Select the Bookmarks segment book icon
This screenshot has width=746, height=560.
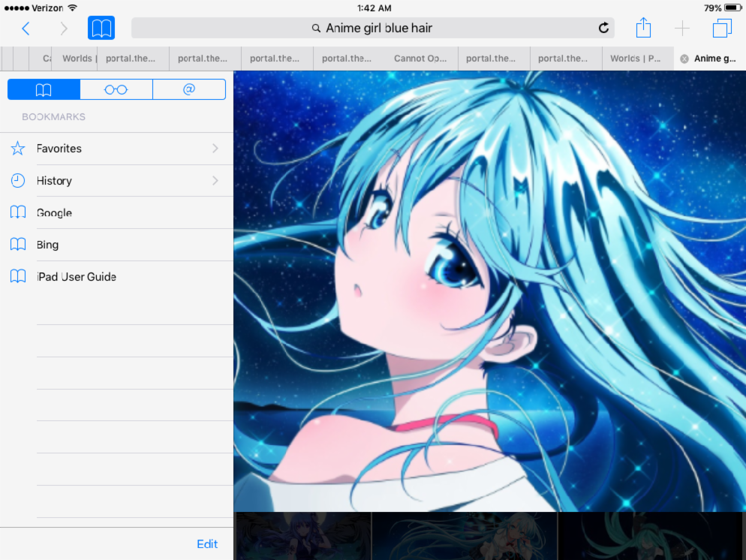[44, 89]
